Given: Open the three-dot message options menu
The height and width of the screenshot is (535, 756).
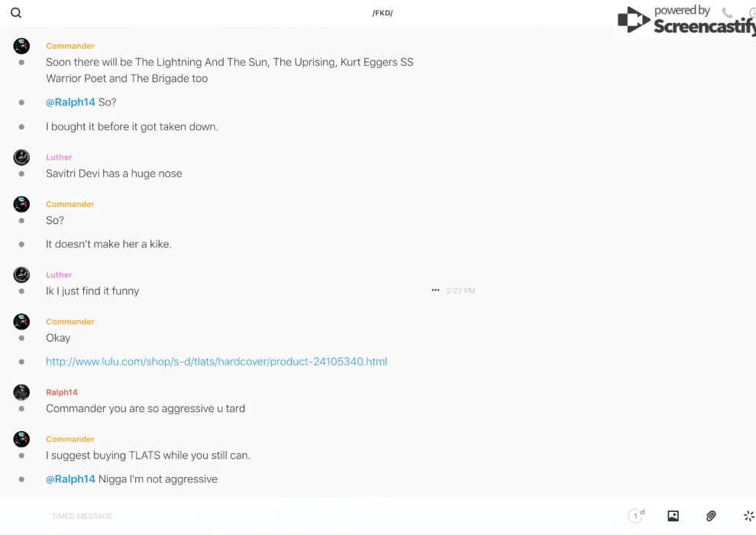Looking at the screenshot, I should [x=435, y=290].
